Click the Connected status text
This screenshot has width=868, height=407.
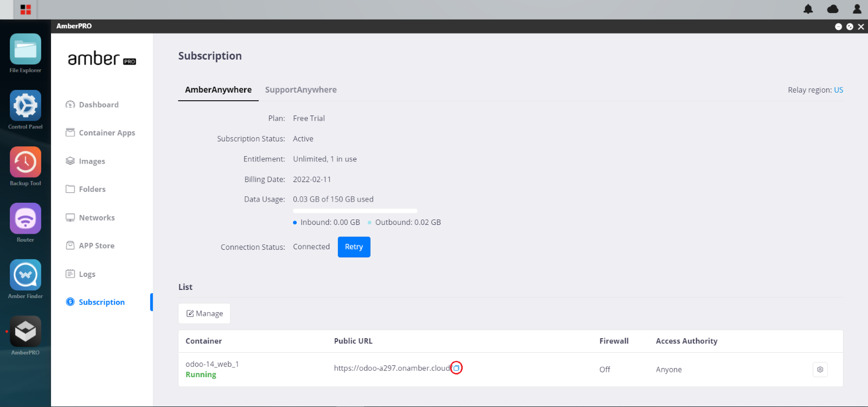pos(311,247)
